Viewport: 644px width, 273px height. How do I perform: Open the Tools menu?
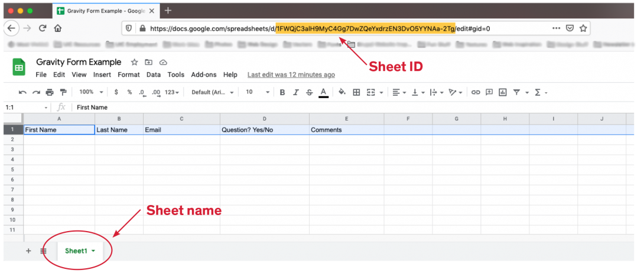176,74
